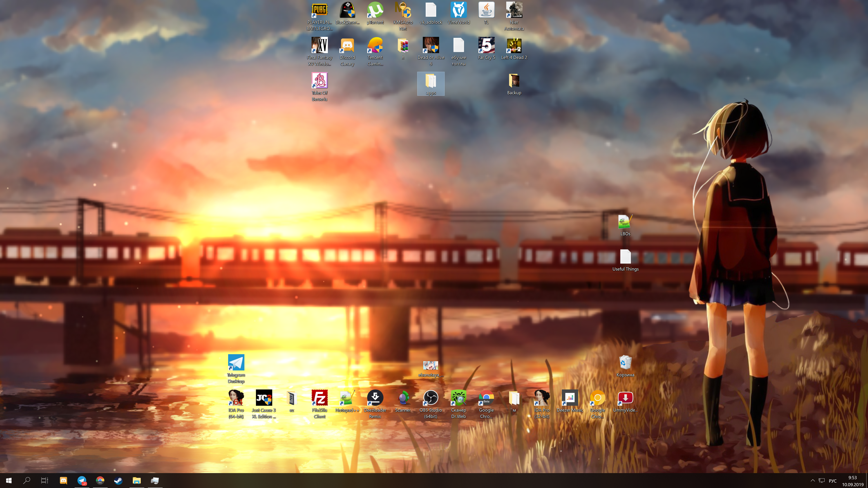Launch the BlackDesert desktop shortcut
The image size is (868, 488).
(x=347, y=13)
